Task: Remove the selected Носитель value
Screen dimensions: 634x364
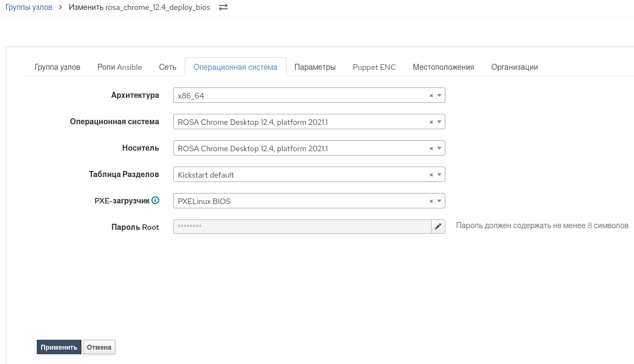Action: pyautogui.click(x=431, y=148)
